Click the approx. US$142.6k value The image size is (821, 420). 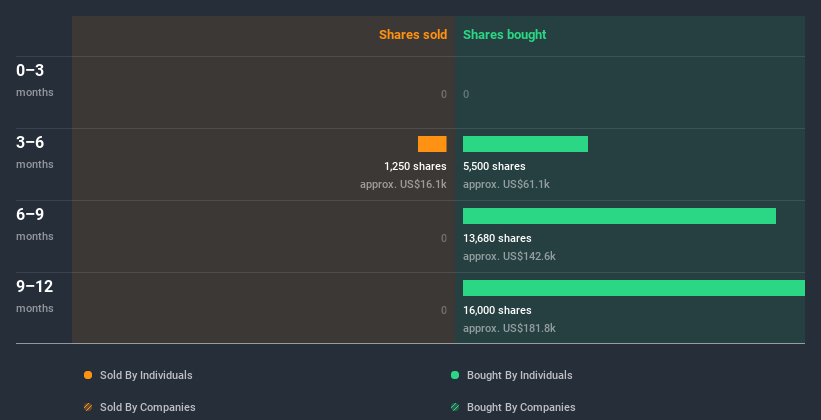(509, 256)
